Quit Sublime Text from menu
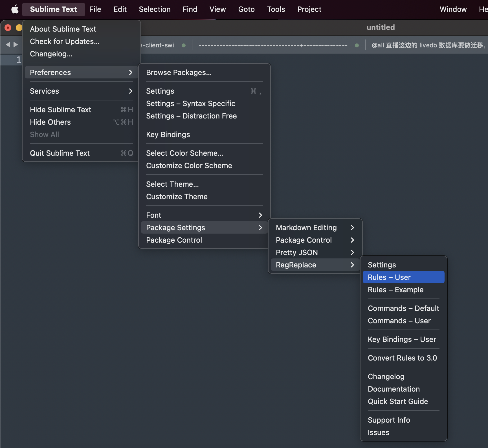Image resolution: width=488 pixels, height=448 pixels. 60,153
